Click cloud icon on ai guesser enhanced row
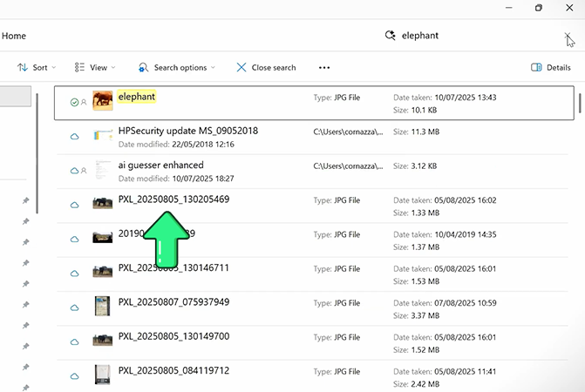Viewport: 585px width, 392px height. [75, 171]
